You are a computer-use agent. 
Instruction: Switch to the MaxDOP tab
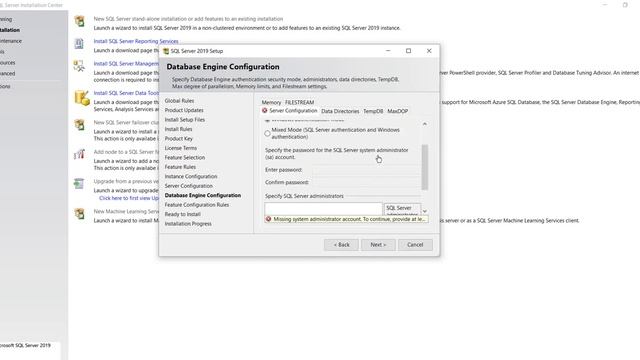pyautogui.click(x=398, y=111)
